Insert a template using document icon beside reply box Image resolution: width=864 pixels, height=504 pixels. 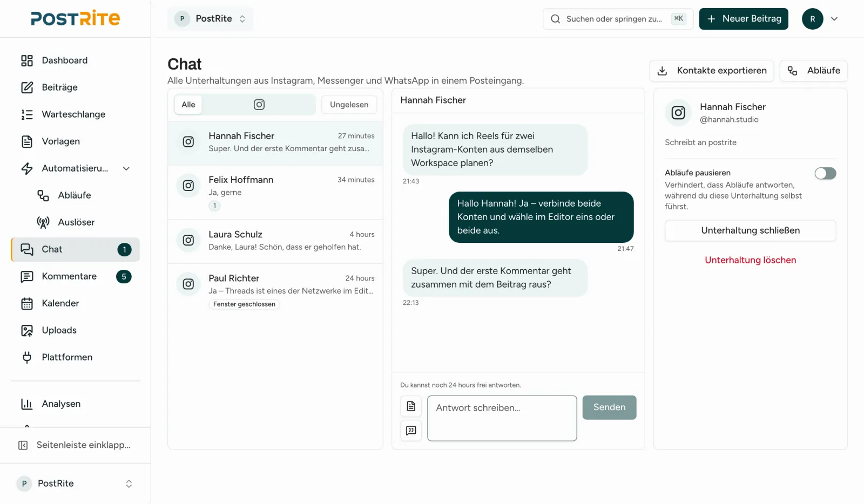(411, 406)
